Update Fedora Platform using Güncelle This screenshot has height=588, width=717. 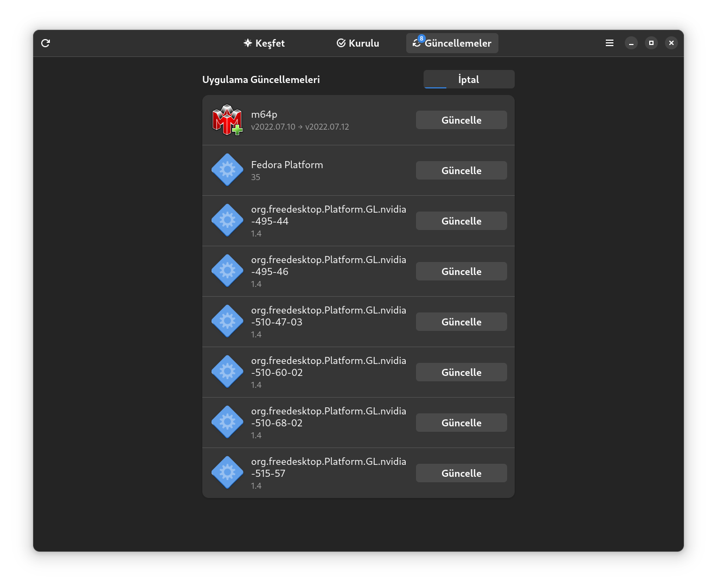point(462,170)
